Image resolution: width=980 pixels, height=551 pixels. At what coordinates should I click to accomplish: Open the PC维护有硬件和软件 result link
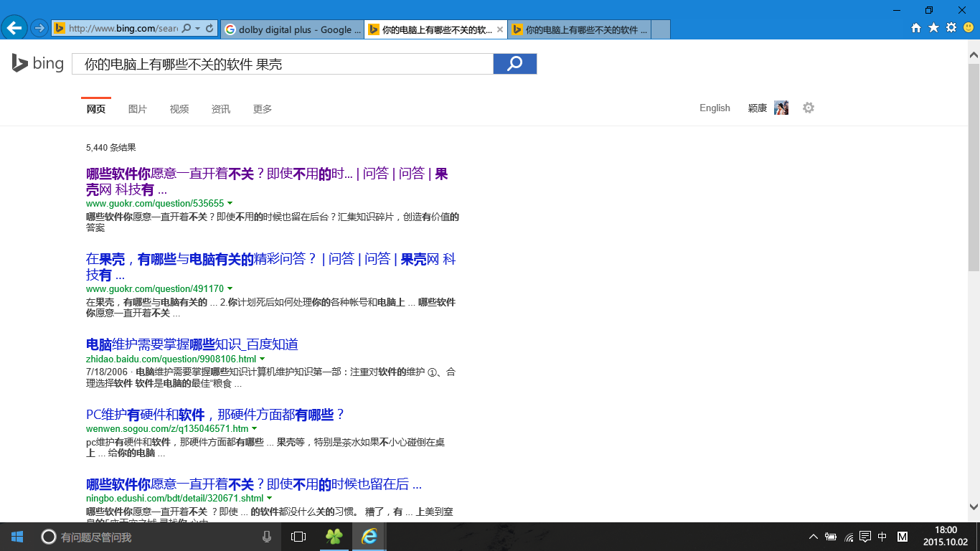(x=216, y=415)
